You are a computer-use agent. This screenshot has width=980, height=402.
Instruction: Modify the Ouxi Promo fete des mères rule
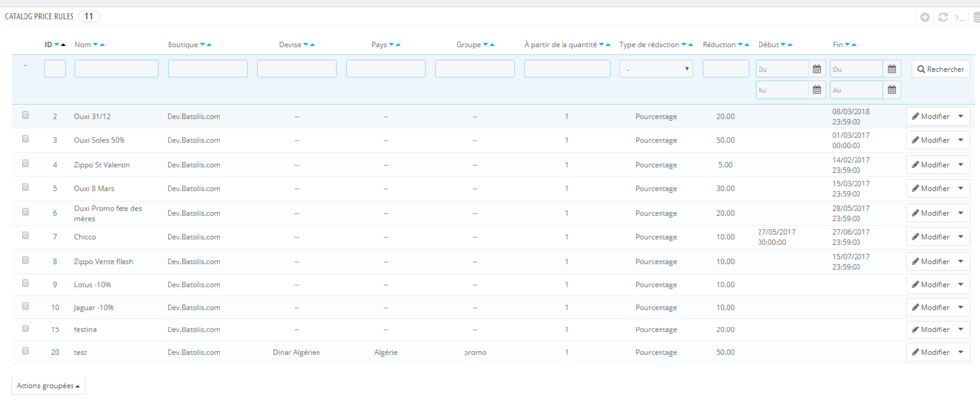click(931, 213)
